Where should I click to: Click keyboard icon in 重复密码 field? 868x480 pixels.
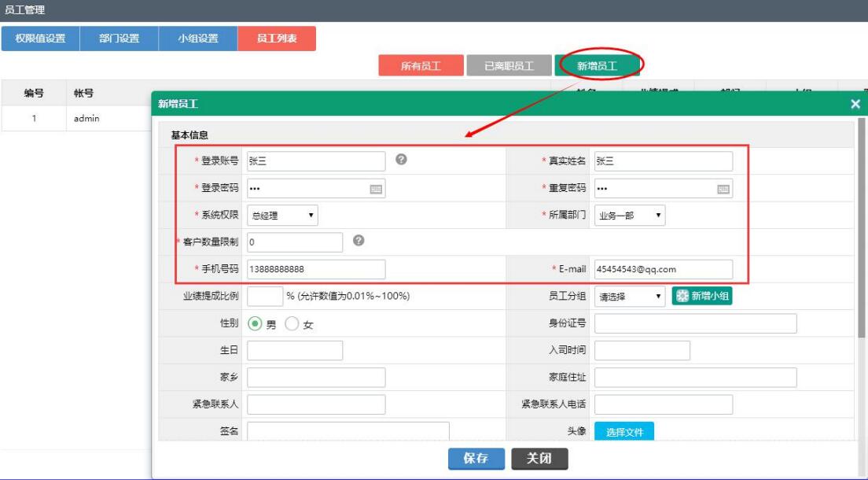[723, 189]
